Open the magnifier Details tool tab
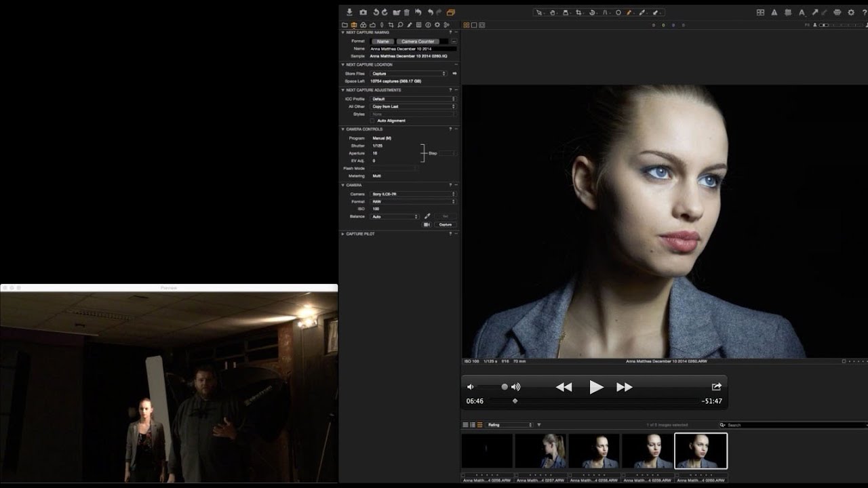 coord(400,25)
